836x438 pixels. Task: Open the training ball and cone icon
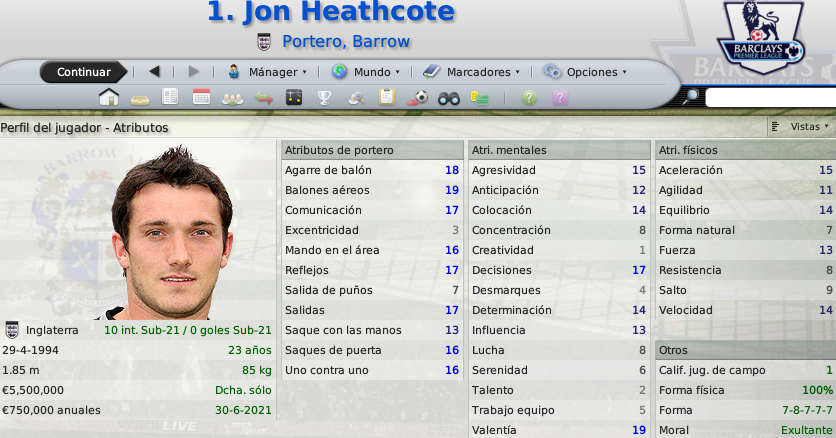pyautogui.click(x=417, y=98)
